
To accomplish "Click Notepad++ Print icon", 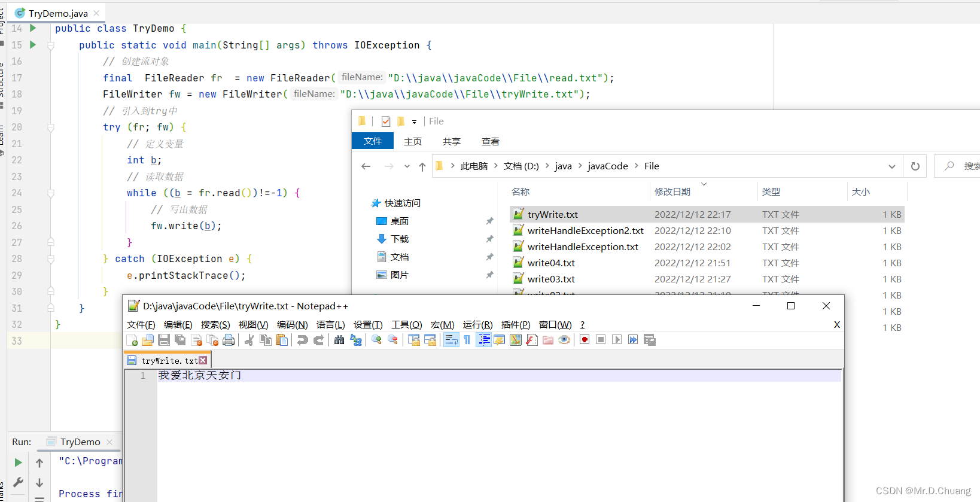I will tap(229, 340).
